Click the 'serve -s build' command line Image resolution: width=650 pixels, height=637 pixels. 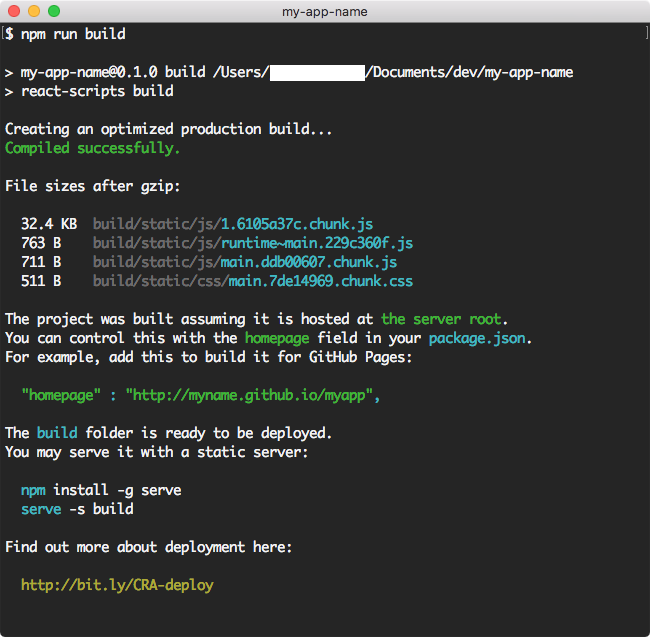[x=77, y=509]
